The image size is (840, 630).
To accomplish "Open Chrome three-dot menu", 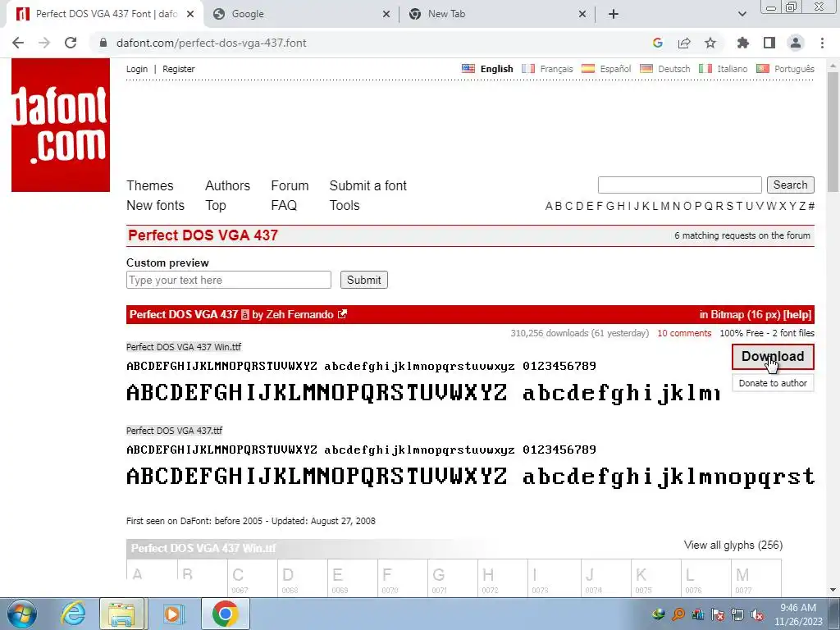I will [x=822, y=43].
